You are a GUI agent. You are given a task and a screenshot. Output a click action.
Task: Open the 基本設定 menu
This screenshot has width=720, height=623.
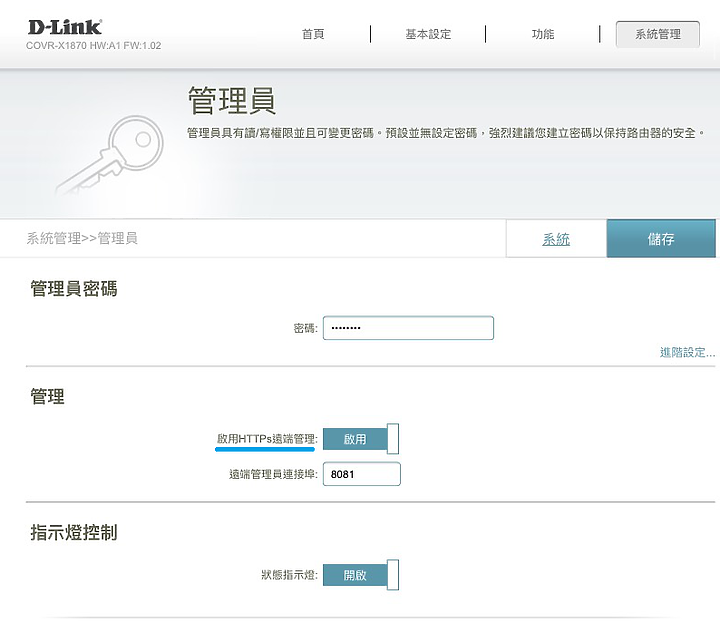coord(428,34)
